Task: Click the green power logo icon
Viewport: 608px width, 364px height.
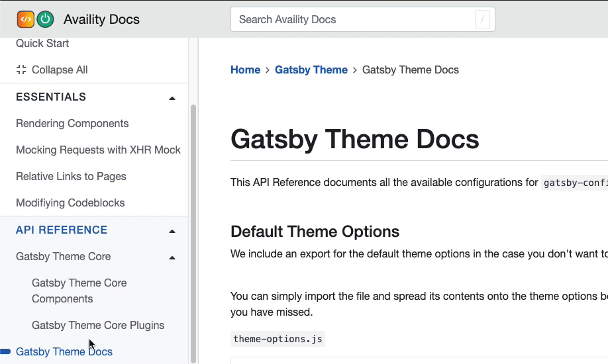Action: coord(45,19)
